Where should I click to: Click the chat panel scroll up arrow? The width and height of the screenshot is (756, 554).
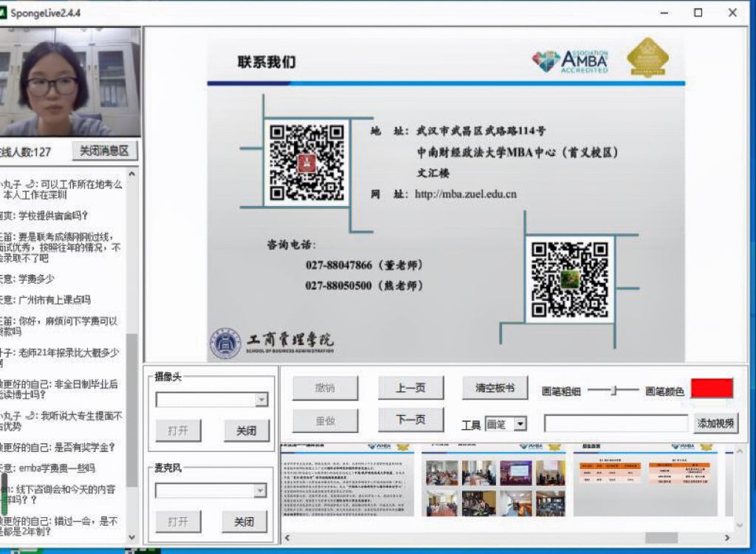131,174
